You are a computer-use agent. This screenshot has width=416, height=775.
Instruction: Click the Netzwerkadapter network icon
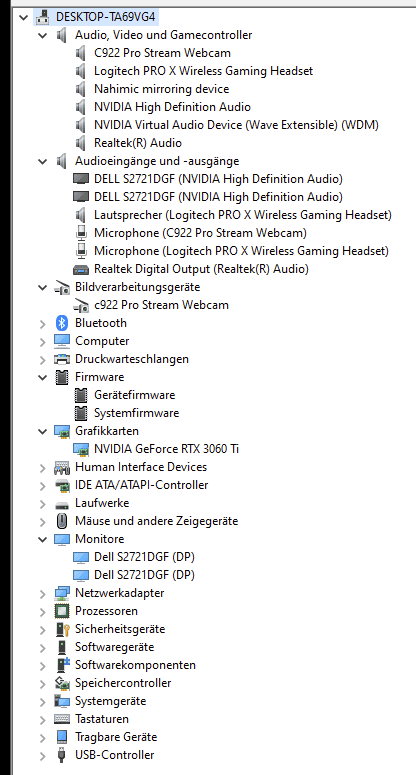point(62,593)
